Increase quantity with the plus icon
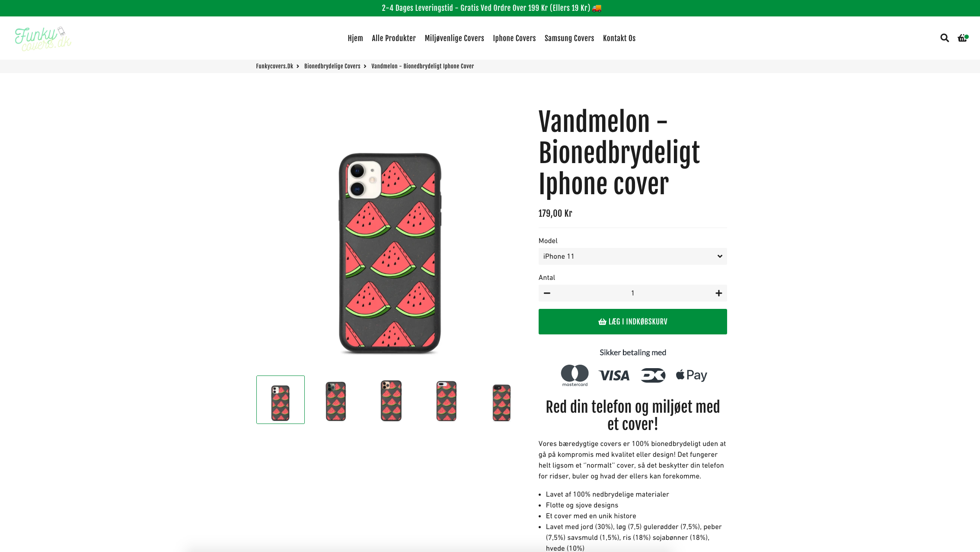Image resolution: width=980 pixels, height=552 pixels. pyautogui.click(x=718, y=293)
